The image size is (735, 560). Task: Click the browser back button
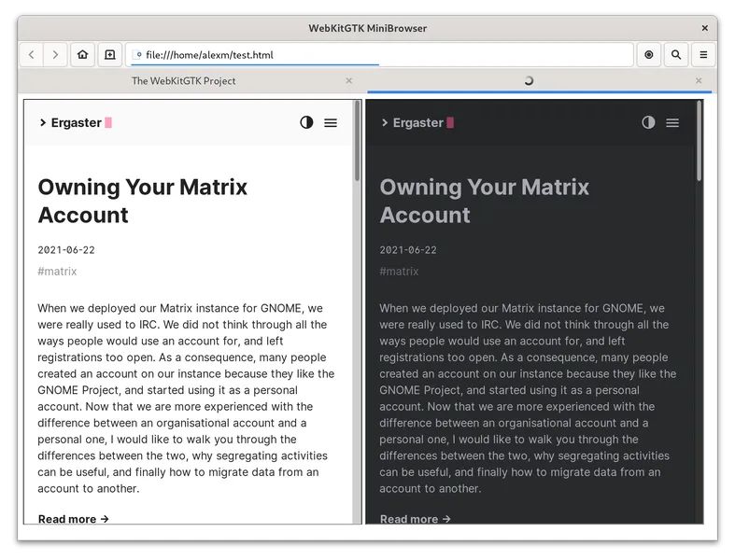[31, 55]
